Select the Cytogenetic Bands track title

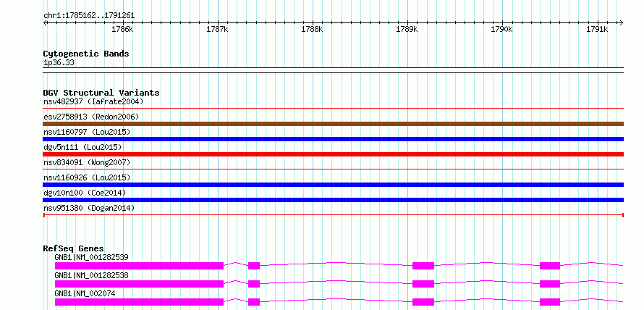86,54
